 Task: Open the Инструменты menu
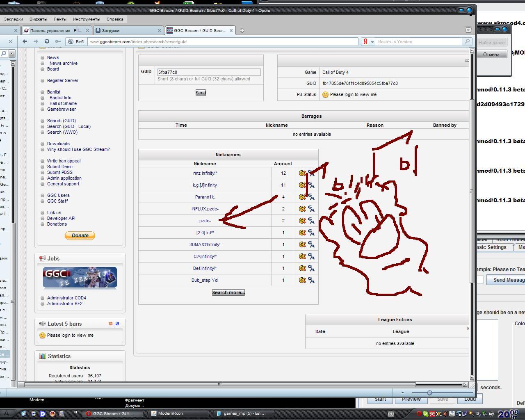click(x=86, y=19)
